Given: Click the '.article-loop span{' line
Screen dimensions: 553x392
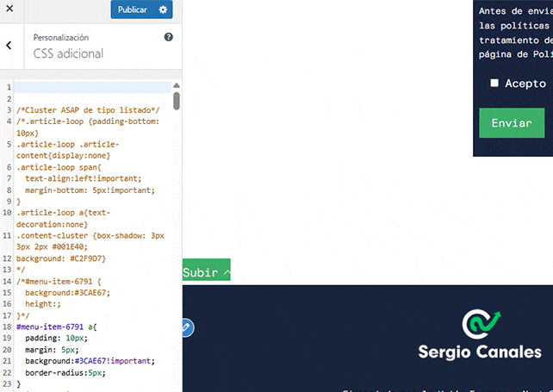Looking at the screenshot, I should coord(59,167).
